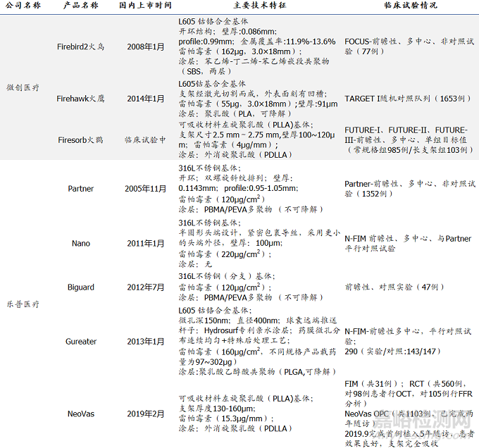Viewport: 479px width, 448px height.
Task: Click product name Firebird2火鸟
Action: pyautogui.click(x=80, y=46)
